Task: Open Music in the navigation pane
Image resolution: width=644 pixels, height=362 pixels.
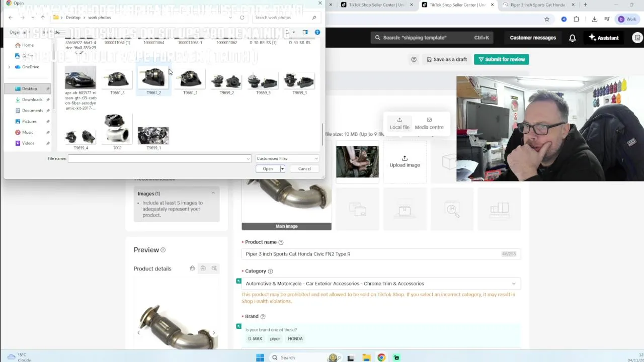Action: (27, 132)
